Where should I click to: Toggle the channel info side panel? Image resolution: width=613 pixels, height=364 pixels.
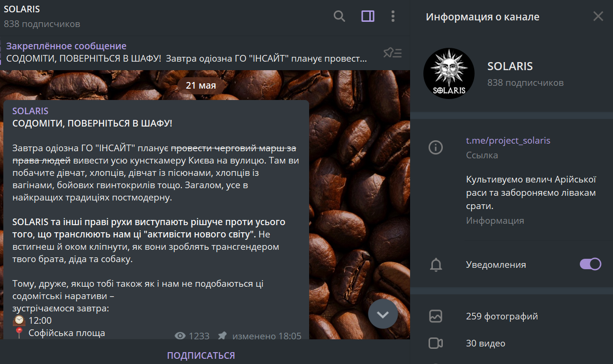pyautogui.click(x=367, y=17)
